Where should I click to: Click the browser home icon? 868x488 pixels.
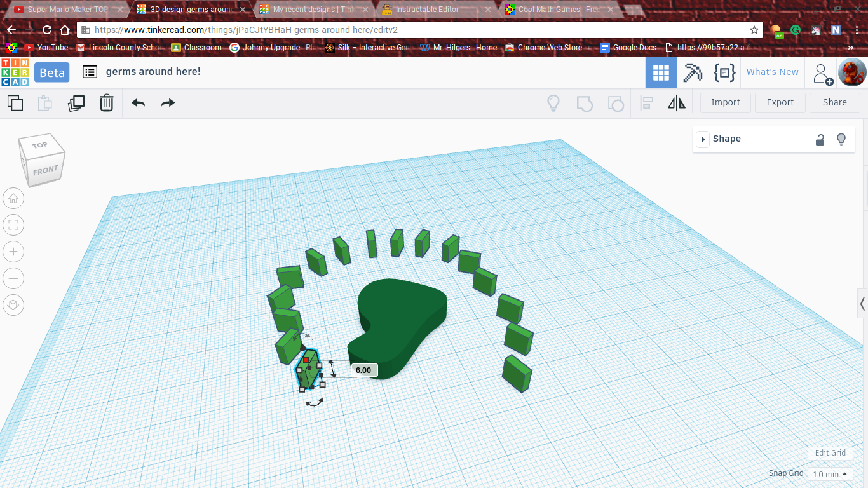(x=65, y=30)
